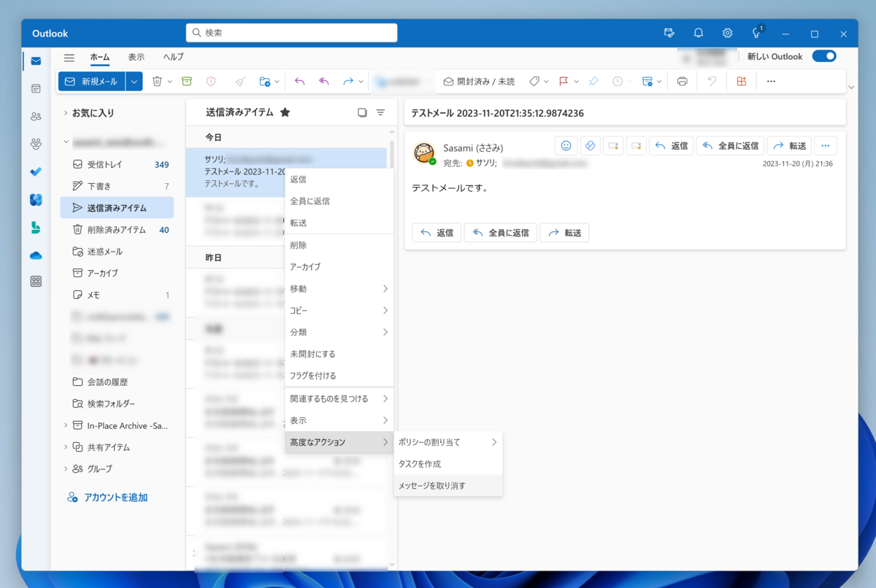Open the 削除済みアイテム folder
The image size is (876, 588).
[x=117, y=230]
